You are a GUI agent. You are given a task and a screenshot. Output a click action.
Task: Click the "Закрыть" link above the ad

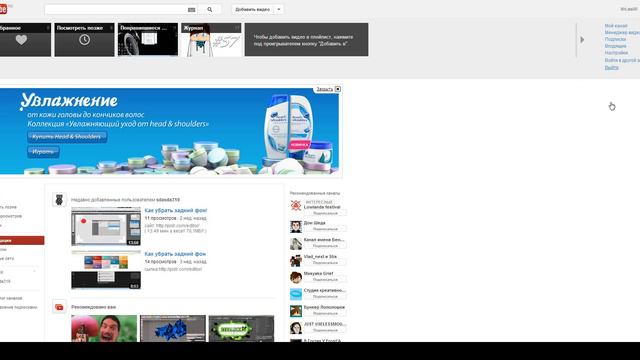(324, 89)
